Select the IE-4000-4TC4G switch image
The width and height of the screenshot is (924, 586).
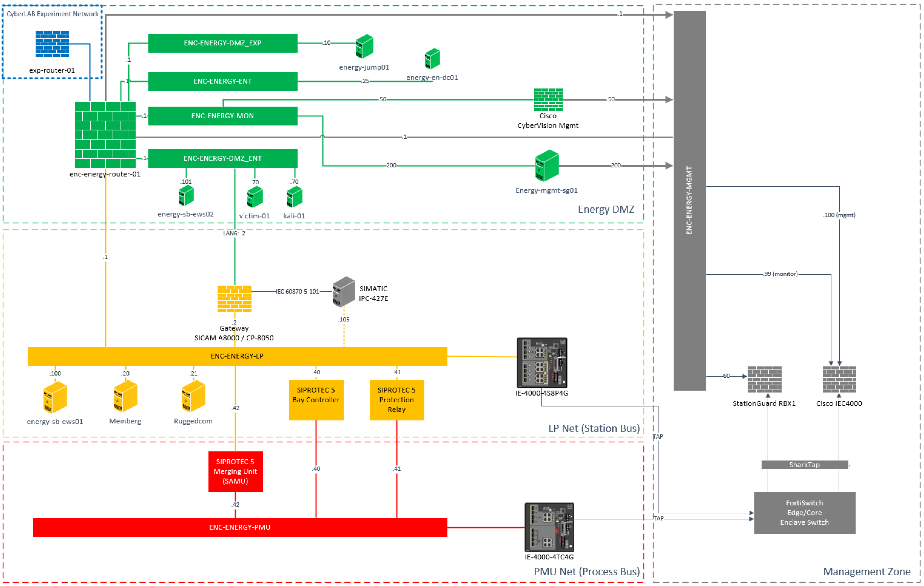(549, 527)
